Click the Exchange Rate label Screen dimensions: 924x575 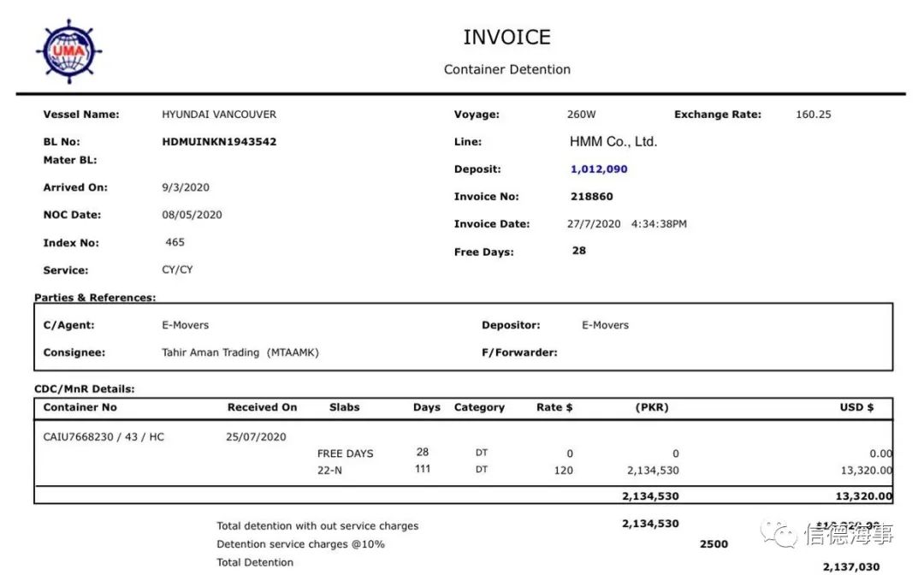click(x=718, y=115)
